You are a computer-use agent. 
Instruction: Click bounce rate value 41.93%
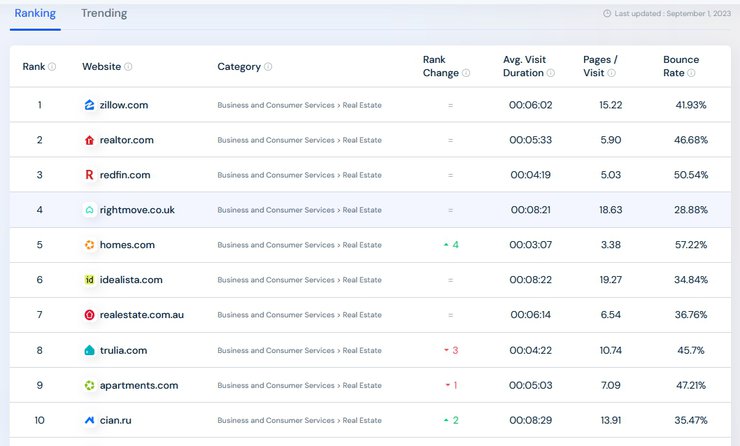(x=691, y=105)
